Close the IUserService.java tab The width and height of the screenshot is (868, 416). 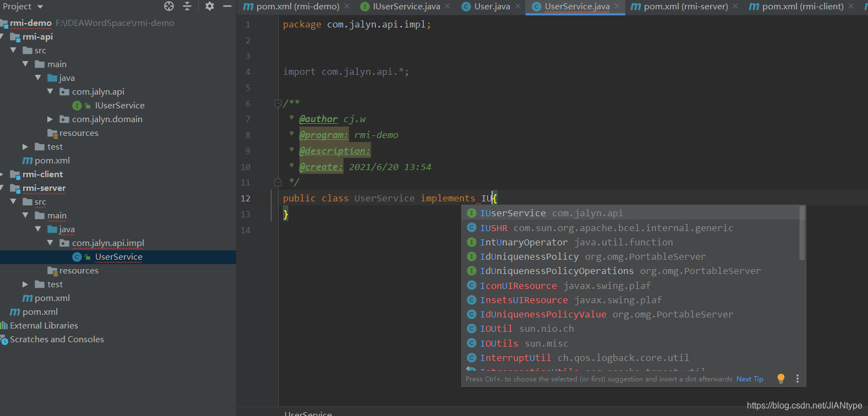(x=447, y=7)
